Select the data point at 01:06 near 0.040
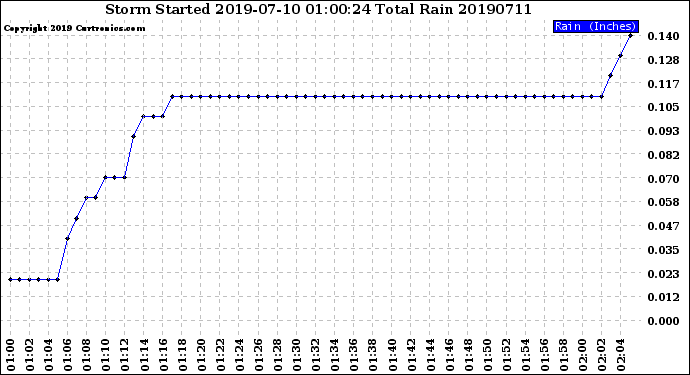The height and width of the screenshot is (375, 690). click(x=67, y=239)
